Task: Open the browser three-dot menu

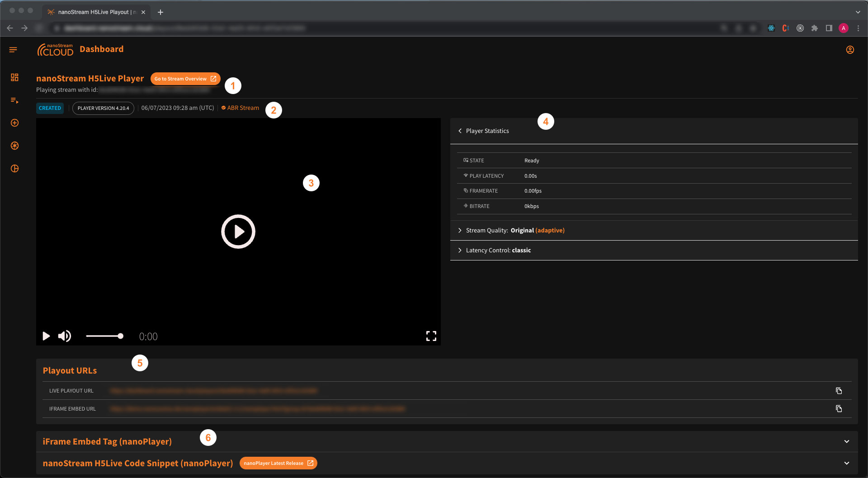Action: click(x=858, y=28)
